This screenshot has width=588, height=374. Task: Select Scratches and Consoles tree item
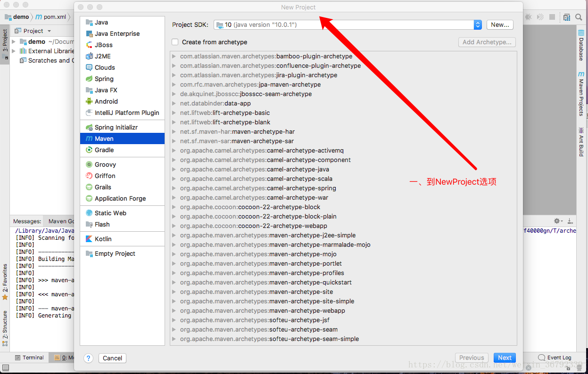pyautogui.click(x=47, y=60)
